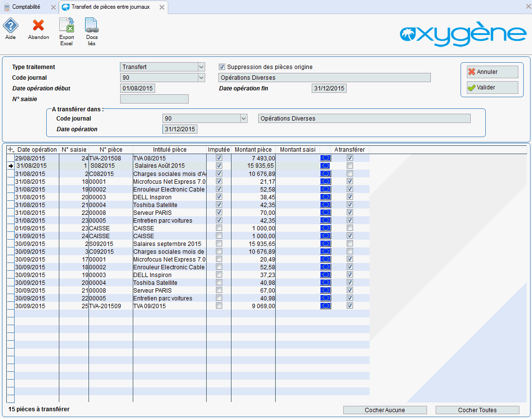Select piece number 'TVA-201509'

111,306
